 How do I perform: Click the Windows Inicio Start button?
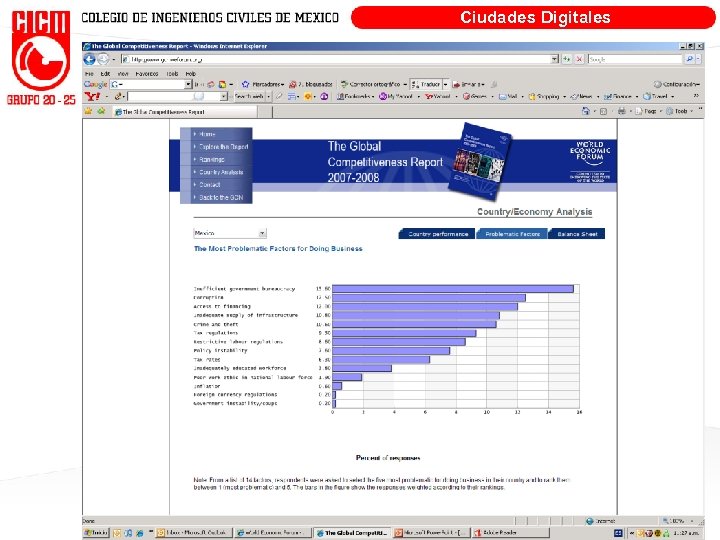coord(96,533)
